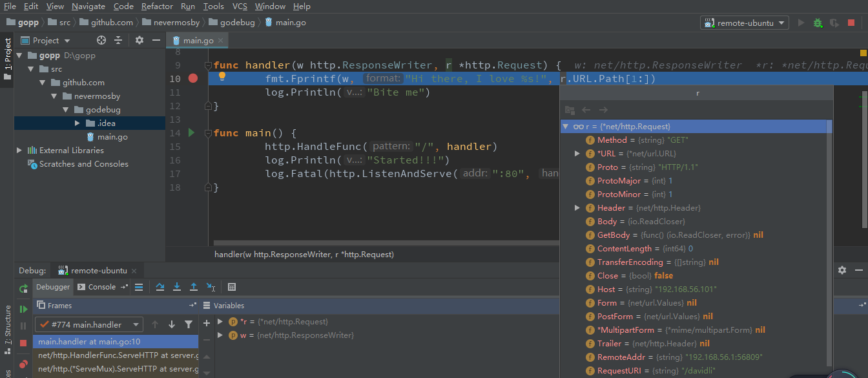Open the Evaluate Expression calculator icon
The width and height of the screenshot is (868, 378).
coord(232,287)
